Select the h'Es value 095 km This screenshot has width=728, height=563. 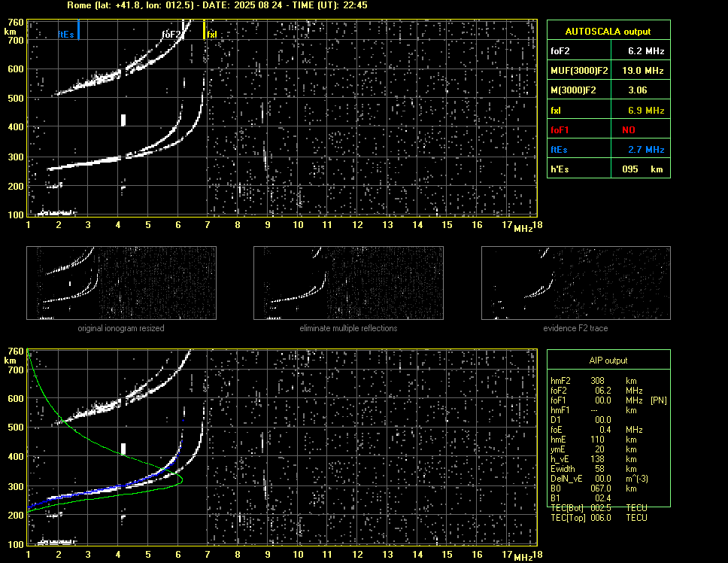pyautogui.click(x=642, y=169)
